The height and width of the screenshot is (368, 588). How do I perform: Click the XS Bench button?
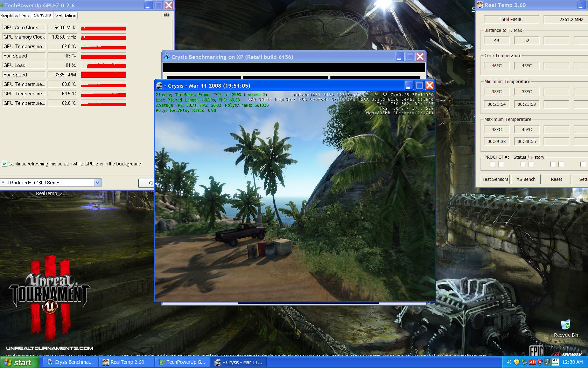pyautogui.click(x=526, y=179)
